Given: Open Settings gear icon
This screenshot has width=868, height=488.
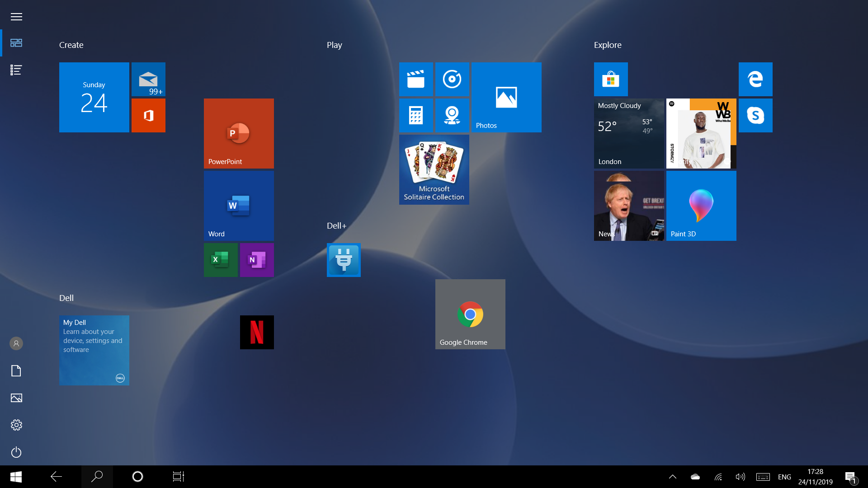Looking at the screenshot, I should 16,425.
